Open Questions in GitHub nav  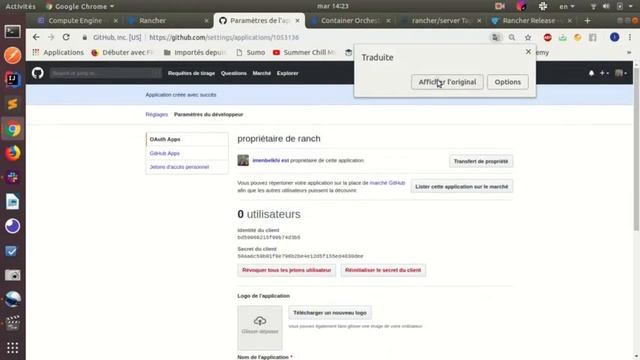coord(233,73)
